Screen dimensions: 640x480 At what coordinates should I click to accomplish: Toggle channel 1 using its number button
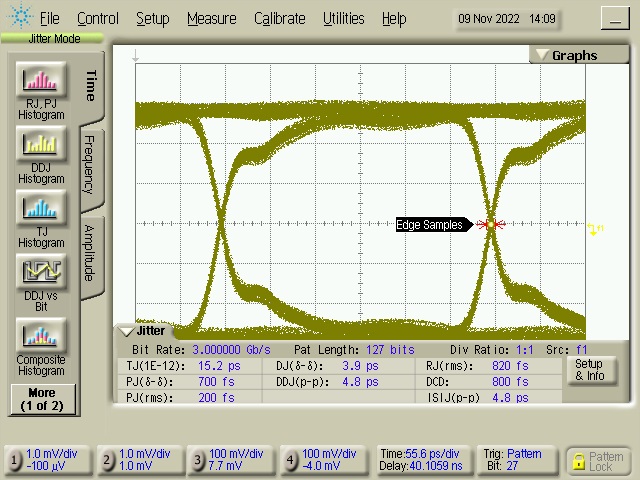pyautogui.click(x=15, y=461)
